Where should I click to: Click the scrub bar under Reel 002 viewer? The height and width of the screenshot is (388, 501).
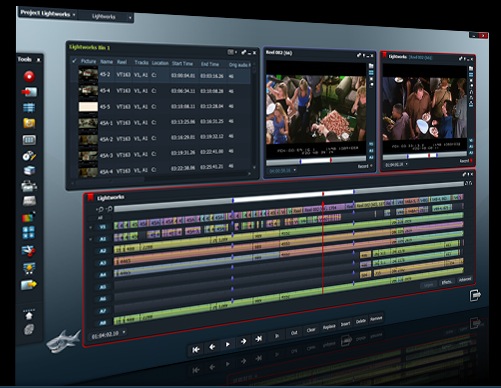pos(316,161)
